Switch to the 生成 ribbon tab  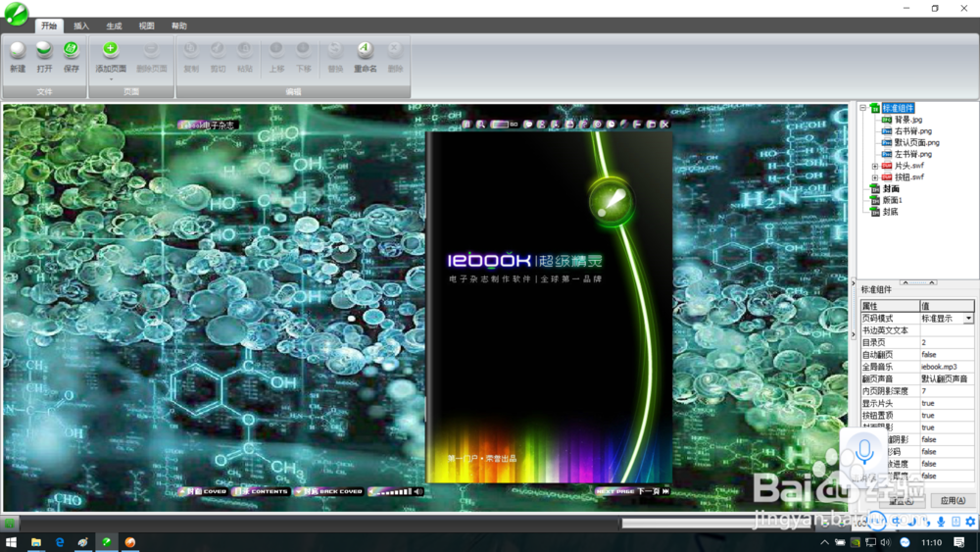[x=114, y=25]
